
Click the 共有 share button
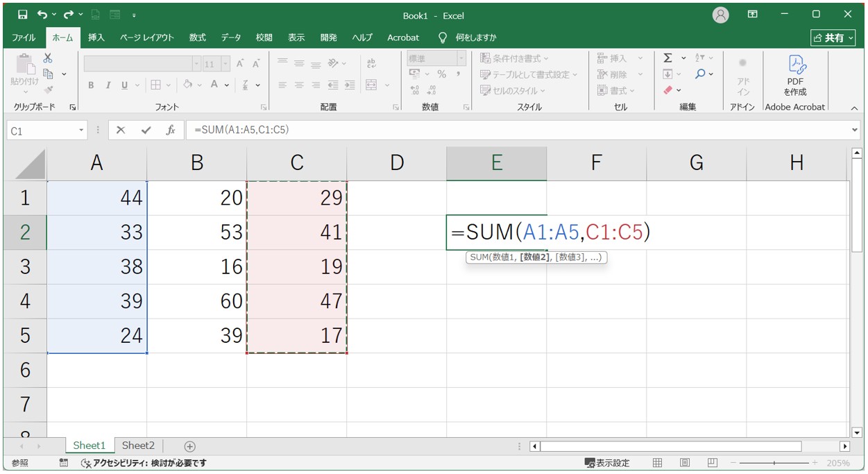pos(835,37)
